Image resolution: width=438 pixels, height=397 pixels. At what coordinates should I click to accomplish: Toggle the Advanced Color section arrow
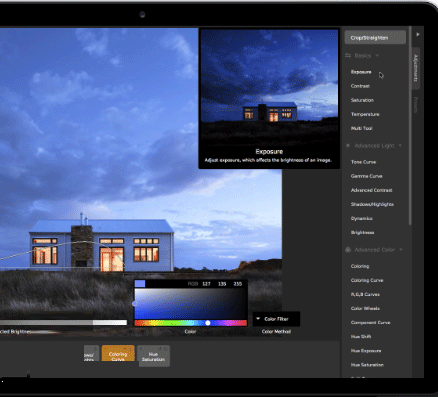pyautogui.click(x=401, y=250)
